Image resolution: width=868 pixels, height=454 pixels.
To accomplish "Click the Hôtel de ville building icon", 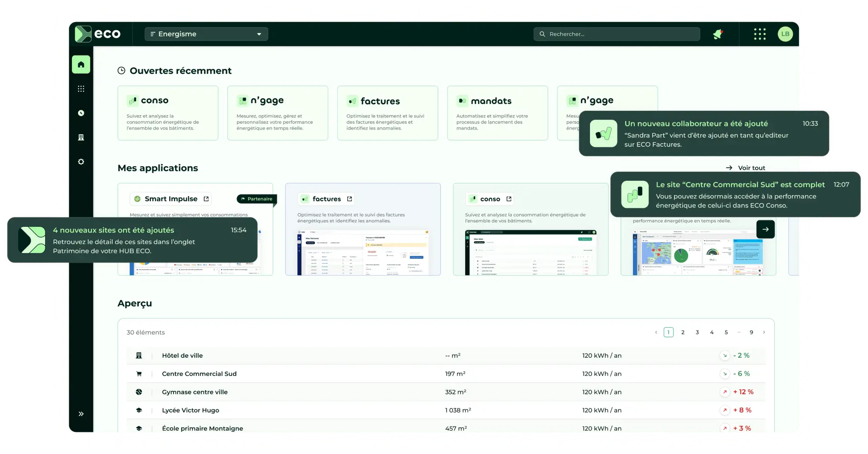I will [139, 356].
